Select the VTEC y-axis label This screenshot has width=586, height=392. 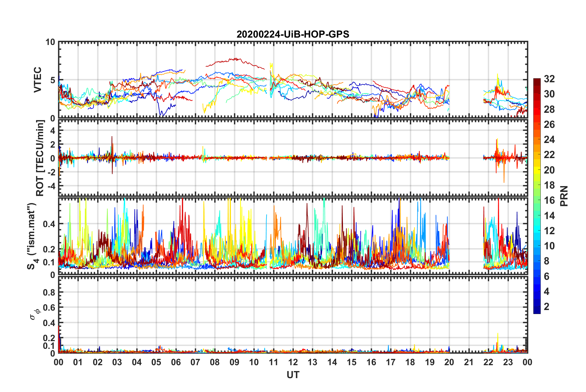coord(38,80)
